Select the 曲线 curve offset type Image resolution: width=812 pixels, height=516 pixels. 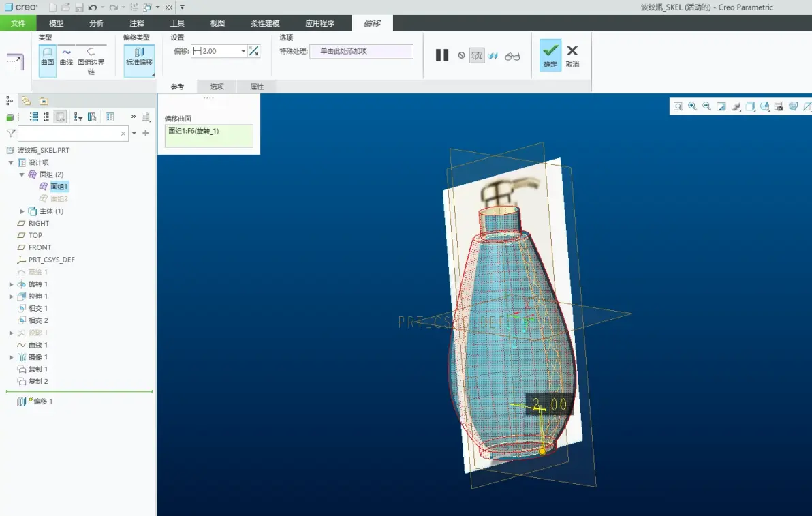66,57
